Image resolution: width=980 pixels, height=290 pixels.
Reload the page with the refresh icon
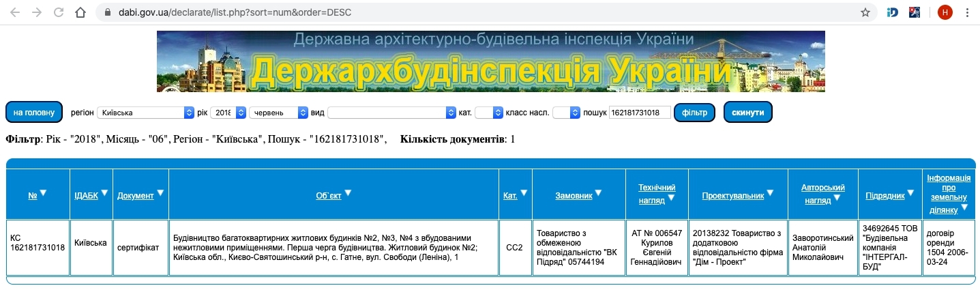(59, 12)
